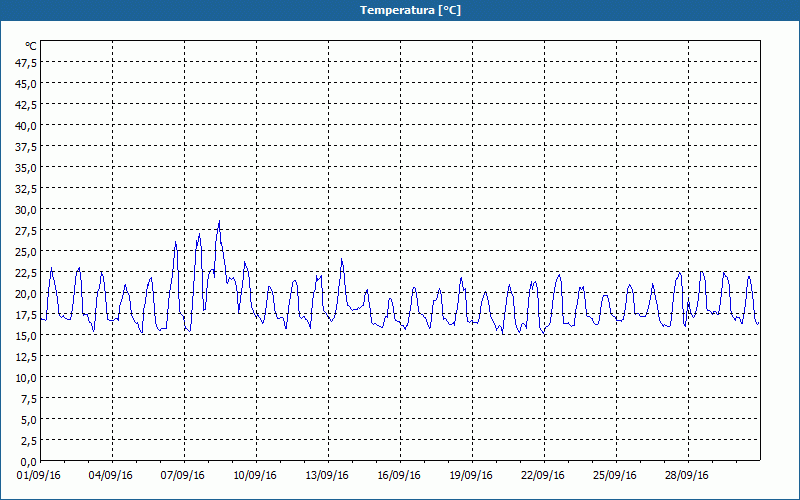Select the 16/09/16 date label
Screen dimensions: 800x500
coord(398,476)
